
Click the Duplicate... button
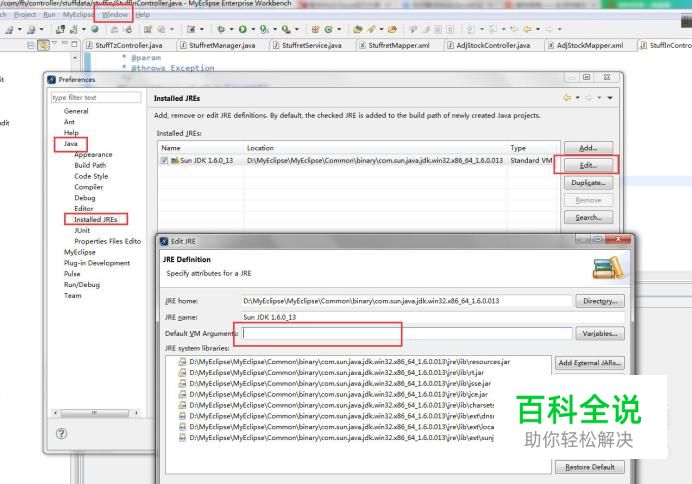point(588,183)
